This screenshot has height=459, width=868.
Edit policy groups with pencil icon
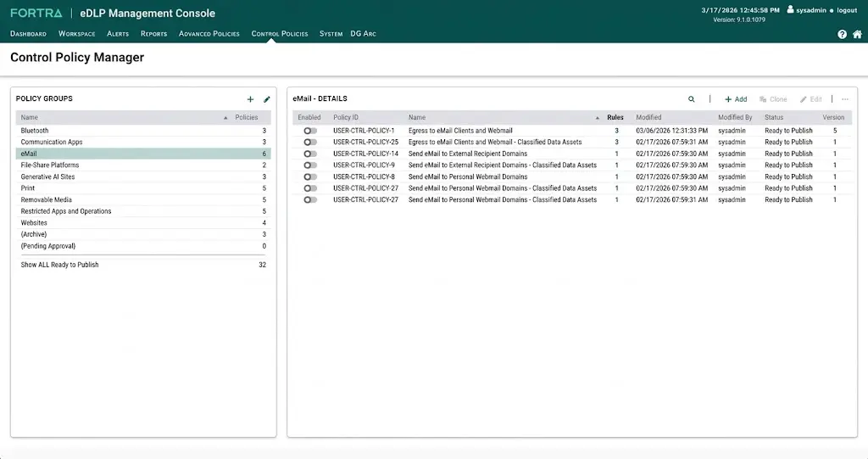click(x=267, y=99)
